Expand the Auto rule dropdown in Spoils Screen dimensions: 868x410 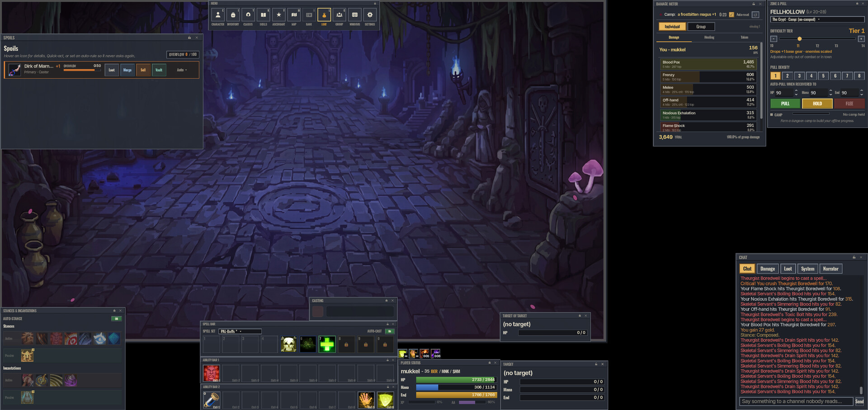[x=182, y=70]
